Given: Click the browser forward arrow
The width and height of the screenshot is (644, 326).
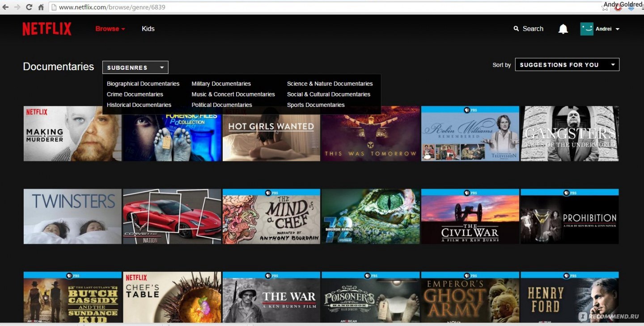Looking at the screenshot, I should pyautogui.click(x=17, y=7).
